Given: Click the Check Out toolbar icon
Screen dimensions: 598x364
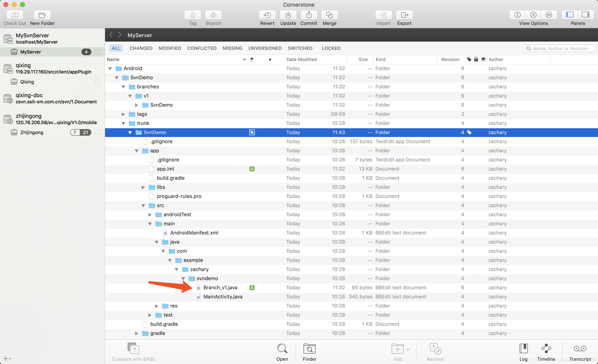Looking at the screenshot, I should click(15, 15).
